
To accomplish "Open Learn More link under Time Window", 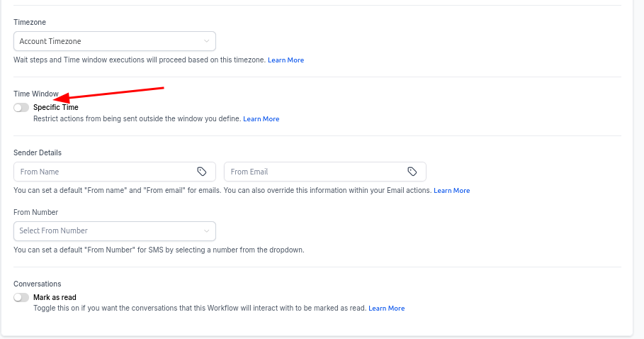I will pyautogui.click(x=261, y=119).
